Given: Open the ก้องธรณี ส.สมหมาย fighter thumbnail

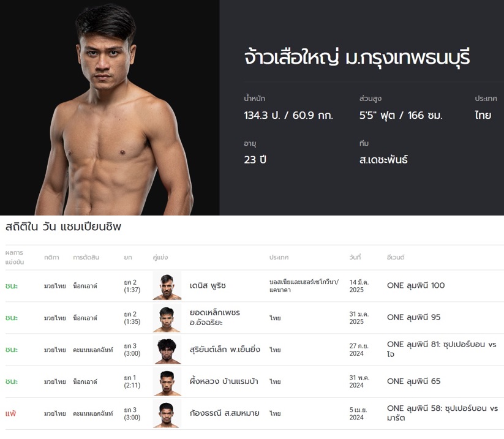Looking at the screenshot, I should click(167, 413).
